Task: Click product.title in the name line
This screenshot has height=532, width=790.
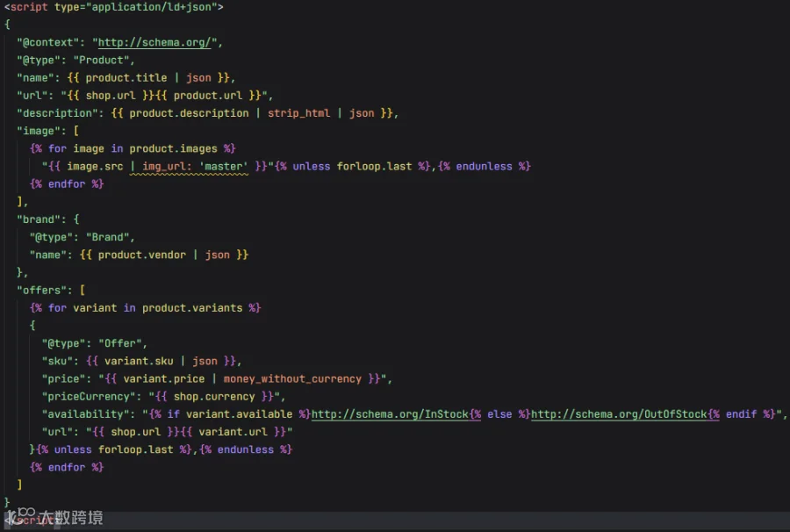Action: [x=126, y=77]
